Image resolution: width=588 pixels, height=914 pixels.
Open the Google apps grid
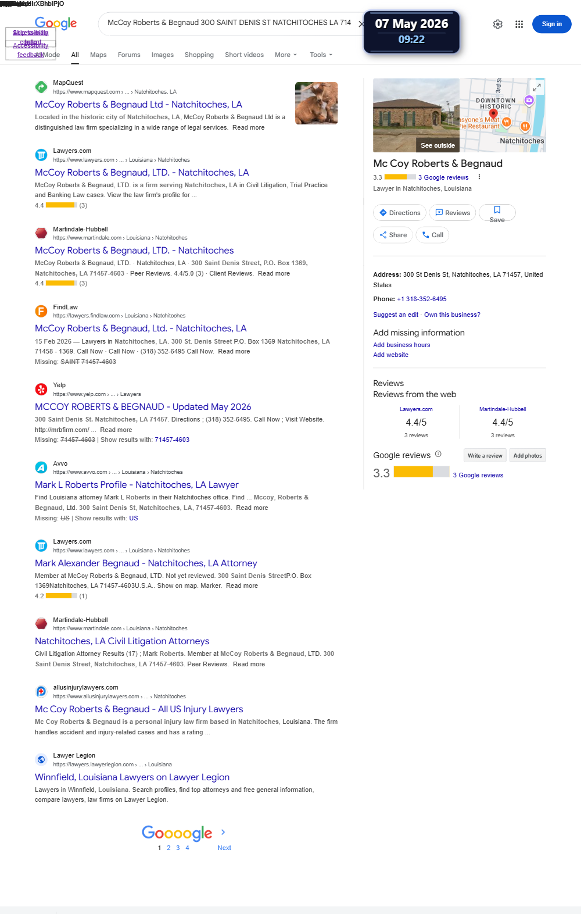click(519, 24)
